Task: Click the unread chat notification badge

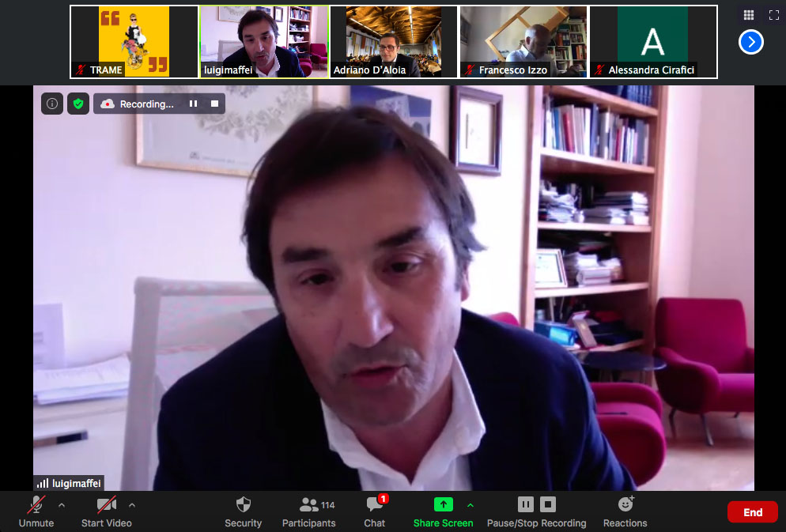Action: point(383,499)
